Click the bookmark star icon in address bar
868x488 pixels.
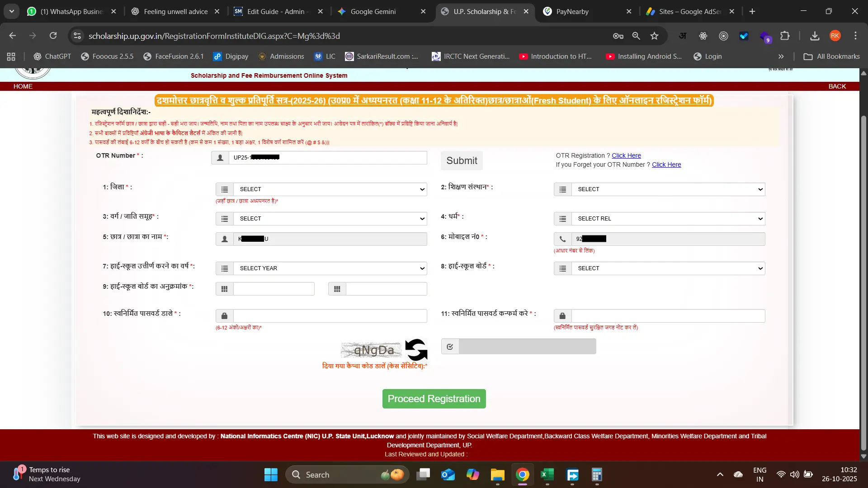(x=654, y=36)
